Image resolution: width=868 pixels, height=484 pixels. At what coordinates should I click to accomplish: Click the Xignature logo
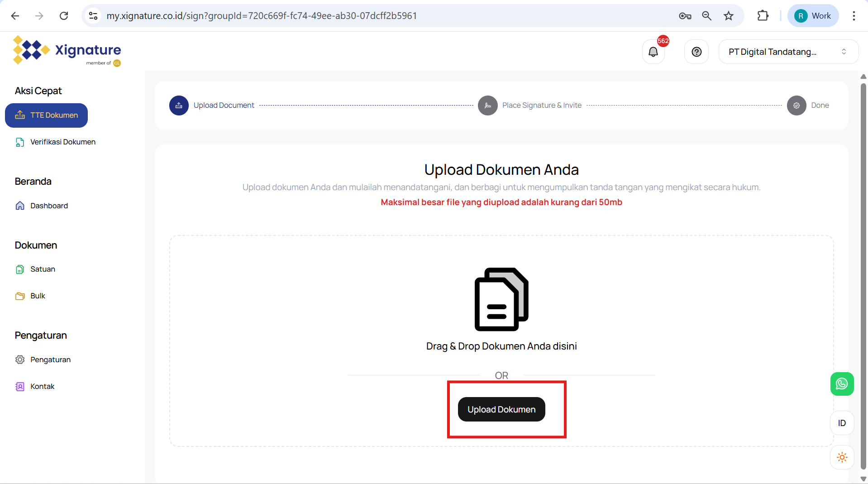click(67, 51)
